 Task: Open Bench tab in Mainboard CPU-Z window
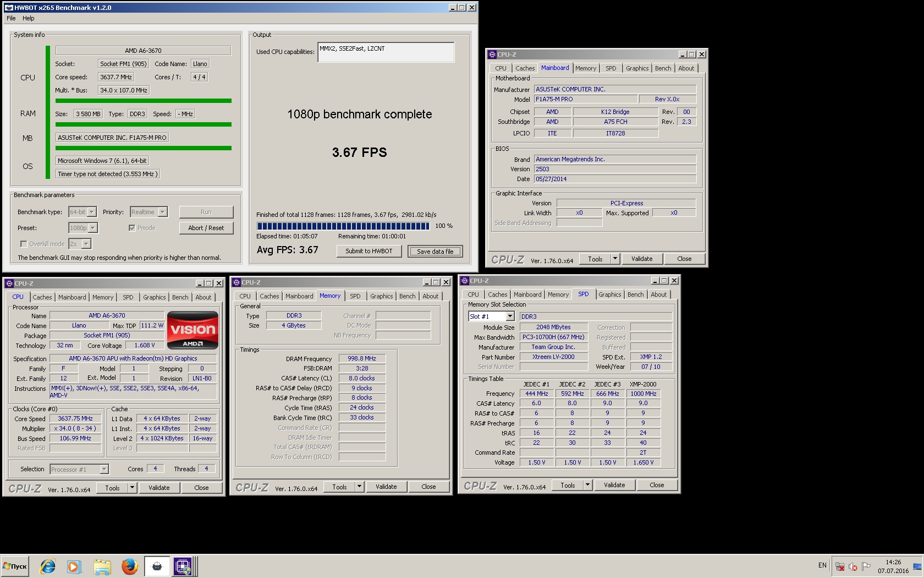click(663, 68)
